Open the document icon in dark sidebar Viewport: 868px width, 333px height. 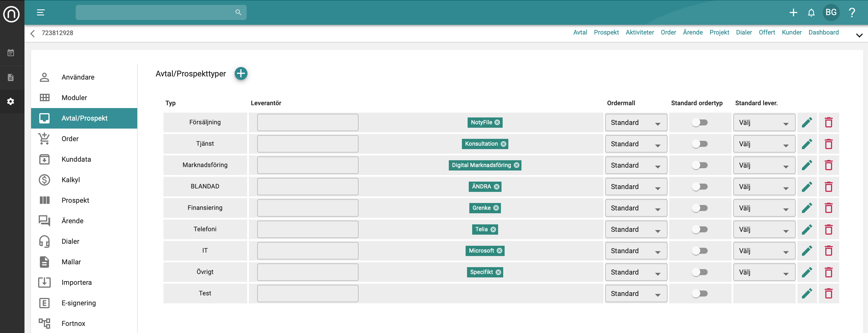tap(11, 77)
